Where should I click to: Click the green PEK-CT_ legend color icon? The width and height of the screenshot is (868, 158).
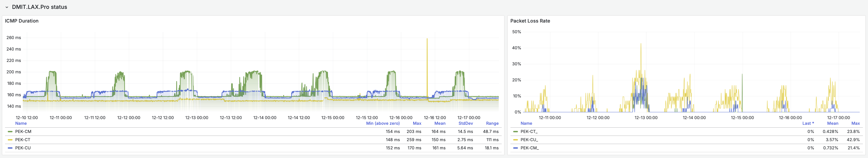[515, 132]
